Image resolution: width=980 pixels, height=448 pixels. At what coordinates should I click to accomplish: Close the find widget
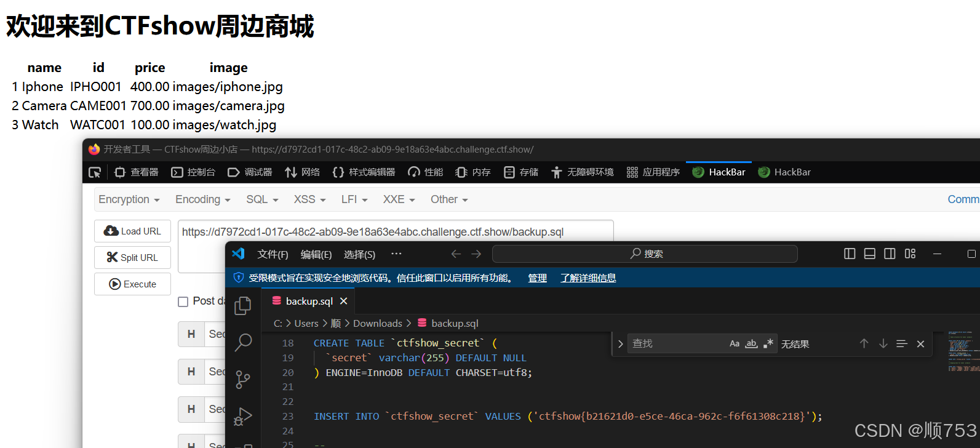(920, 344)
